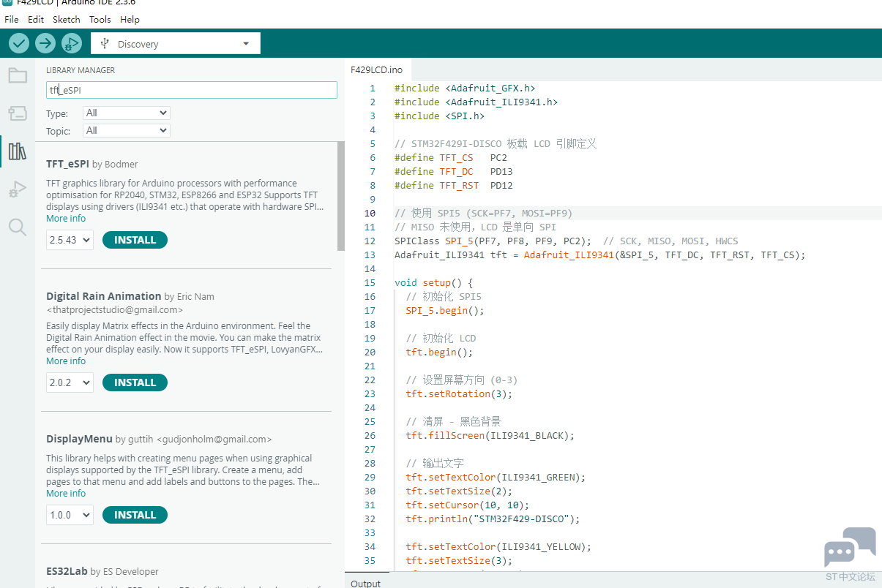
Task: Click the TFT_eSPI library title
Action: 67,164
